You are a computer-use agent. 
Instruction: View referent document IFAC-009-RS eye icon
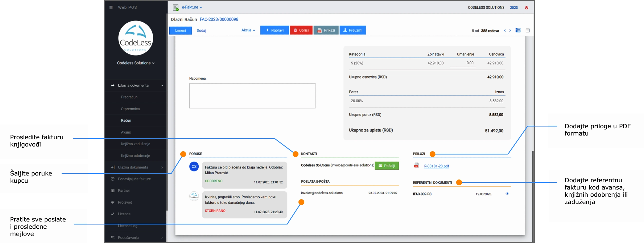(507, 193)
